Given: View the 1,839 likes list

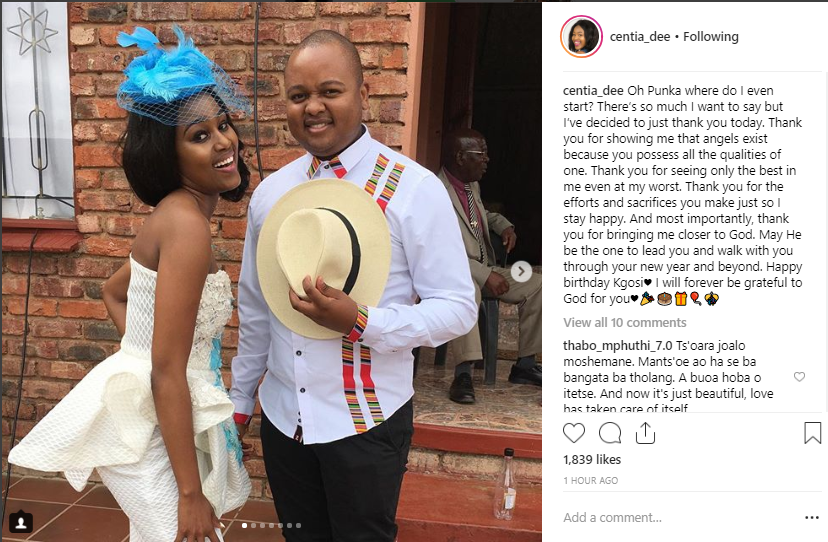Looking at the screenshot, I should pyautogui.click(x=592, y=460).
